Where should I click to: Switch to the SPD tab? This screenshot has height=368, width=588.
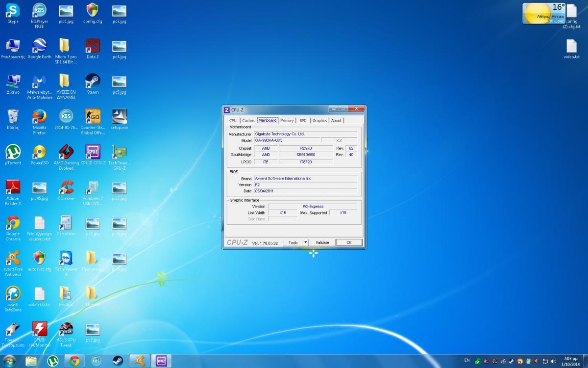click(303, 120)
